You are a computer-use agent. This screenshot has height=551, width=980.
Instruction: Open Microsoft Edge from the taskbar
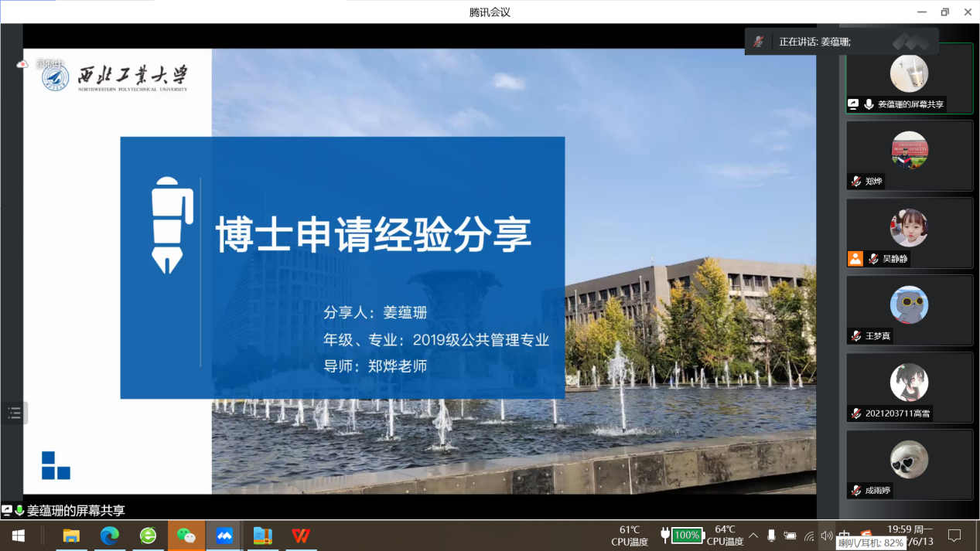click(110, 536)
